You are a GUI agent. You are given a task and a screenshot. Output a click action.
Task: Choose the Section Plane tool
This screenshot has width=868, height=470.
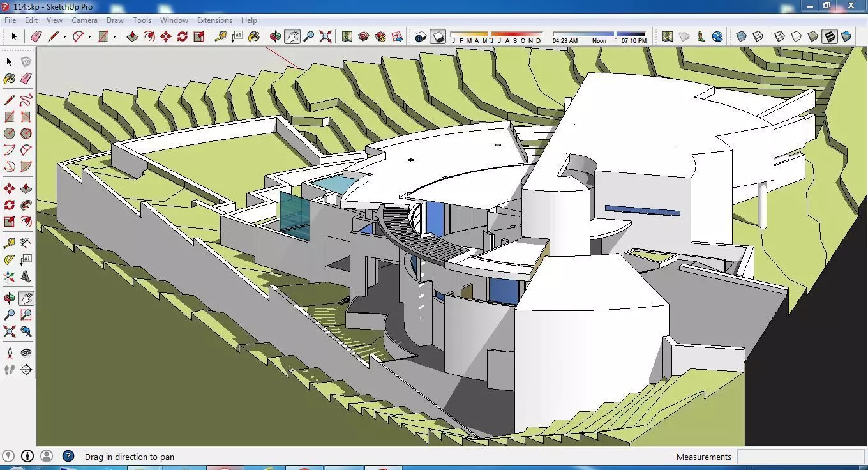[x=26, y=369]
